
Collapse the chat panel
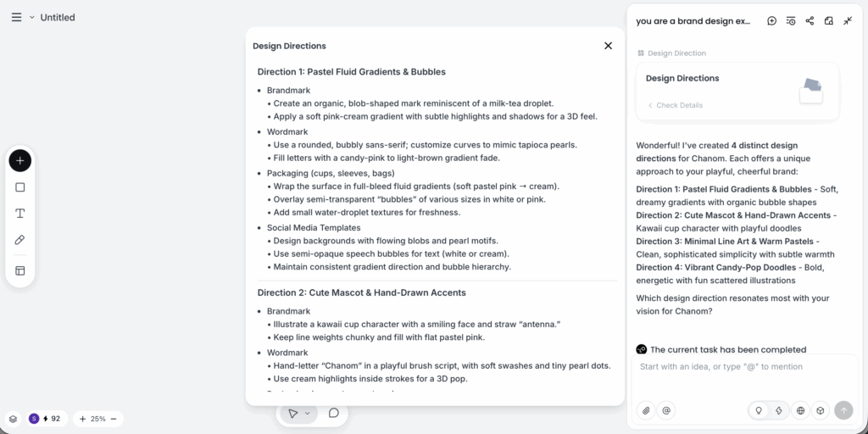click(x=848, y=21)
